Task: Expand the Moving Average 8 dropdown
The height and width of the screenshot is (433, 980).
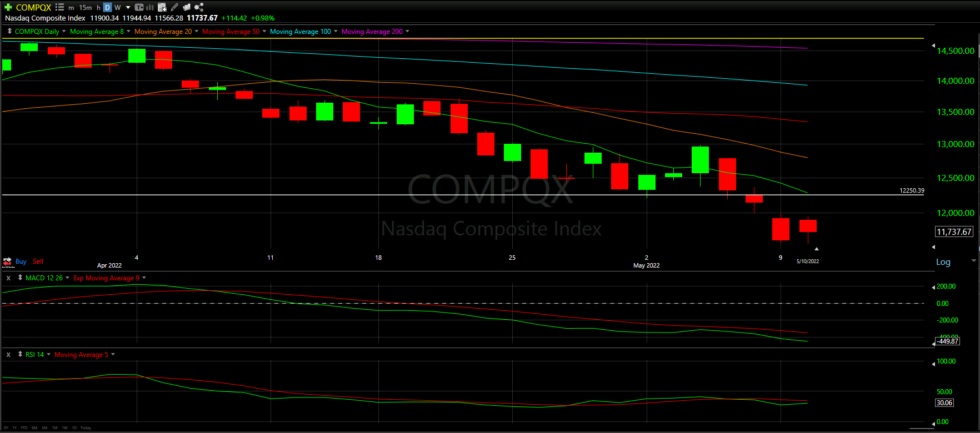Action: coord(128,31)
